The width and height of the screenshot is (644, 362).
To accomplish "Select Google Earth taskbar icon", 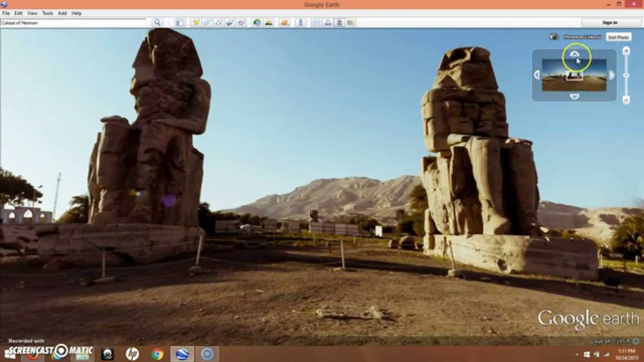I will 182,354.
